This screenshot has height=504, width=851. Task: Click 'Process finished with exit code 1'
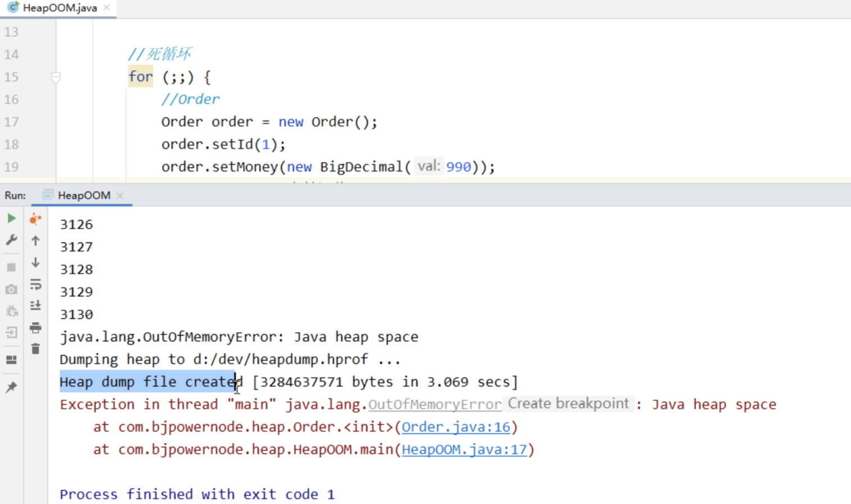(197, 494)
